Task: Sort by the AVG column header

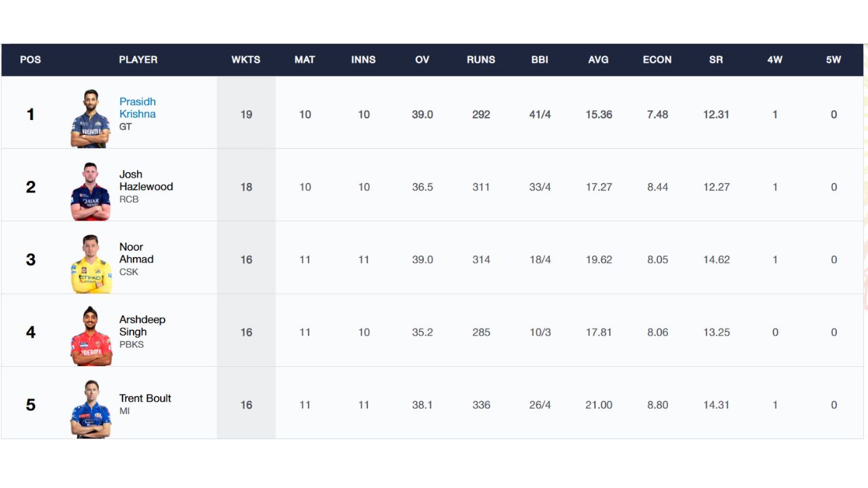Action: point(598,60)
